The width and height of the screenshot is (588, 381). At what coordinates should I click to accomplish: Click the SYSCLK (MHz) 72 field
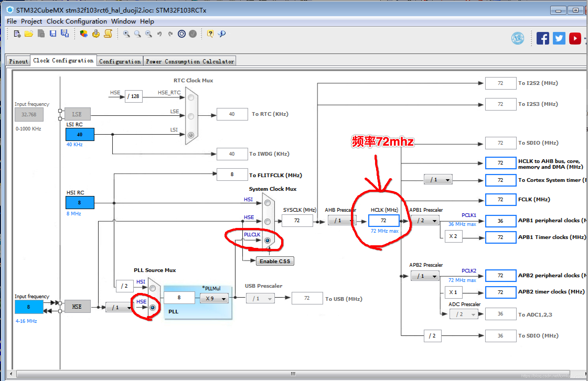(x=297, y=221)
